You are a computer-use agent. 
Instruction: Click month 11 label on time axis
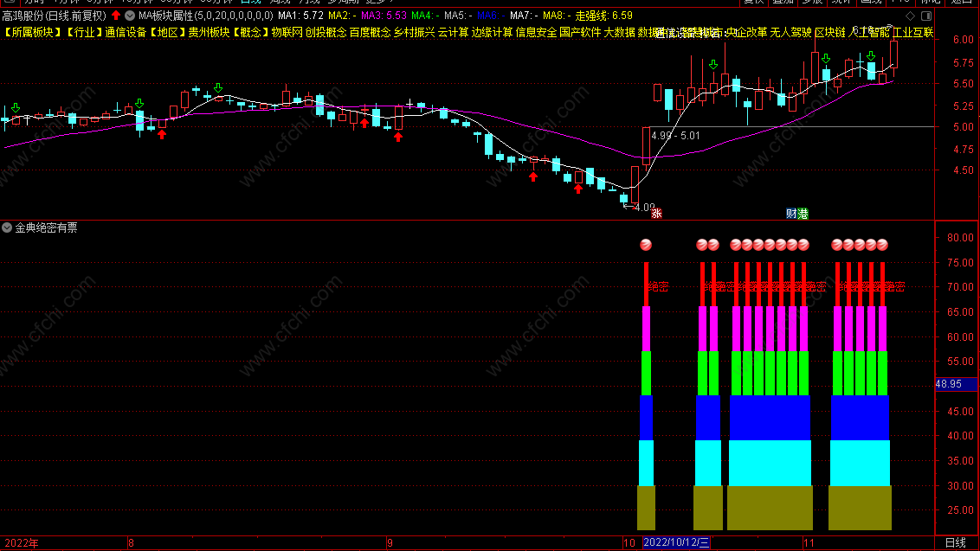click(809, 543)
